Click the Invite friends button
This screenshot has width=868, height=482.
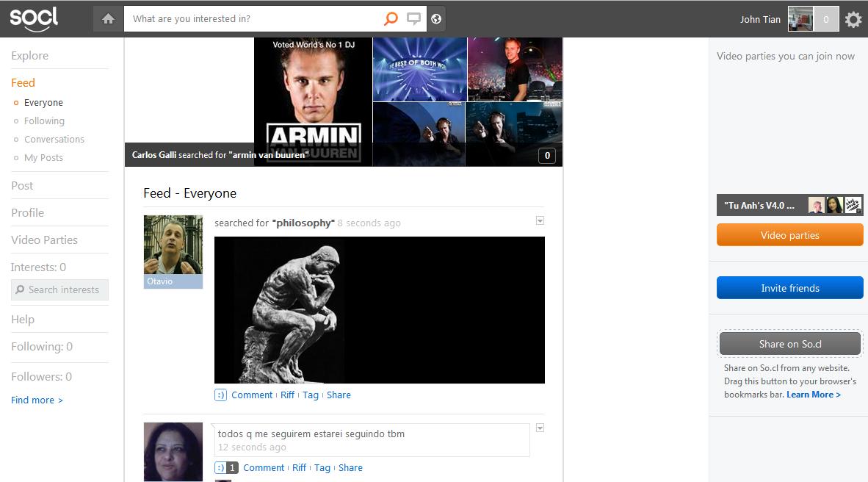coord(790,288)
